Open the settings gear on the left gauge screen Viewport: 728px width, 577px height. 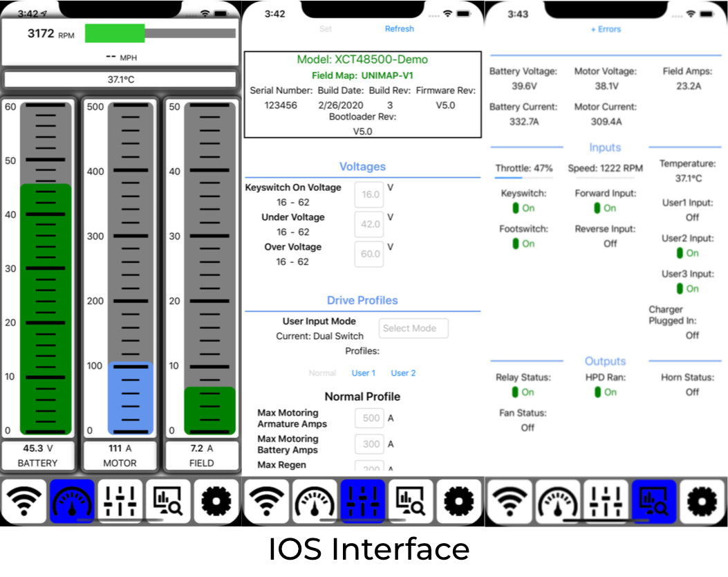[x=216, y=501]
